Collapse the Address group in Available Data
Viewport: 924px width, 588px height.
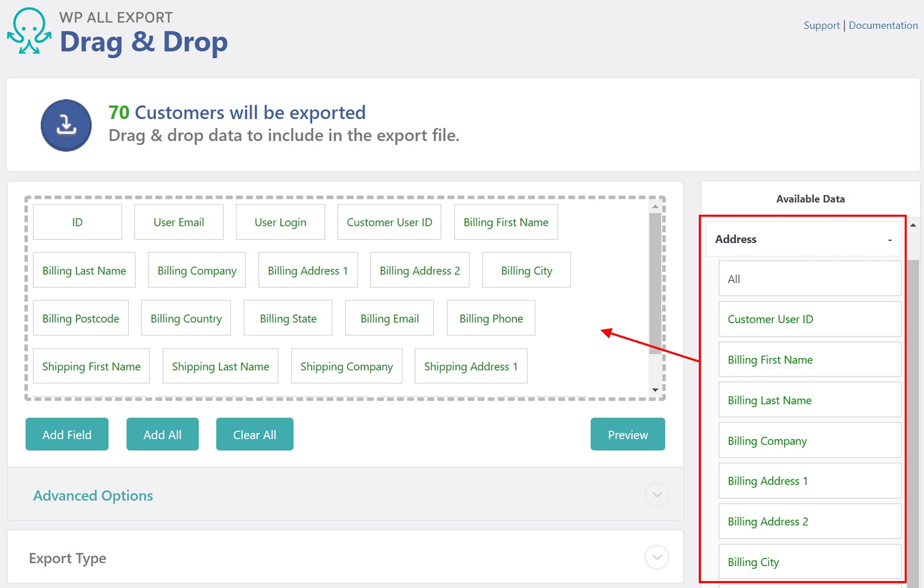pyautogui.click(x=889, y=240)
